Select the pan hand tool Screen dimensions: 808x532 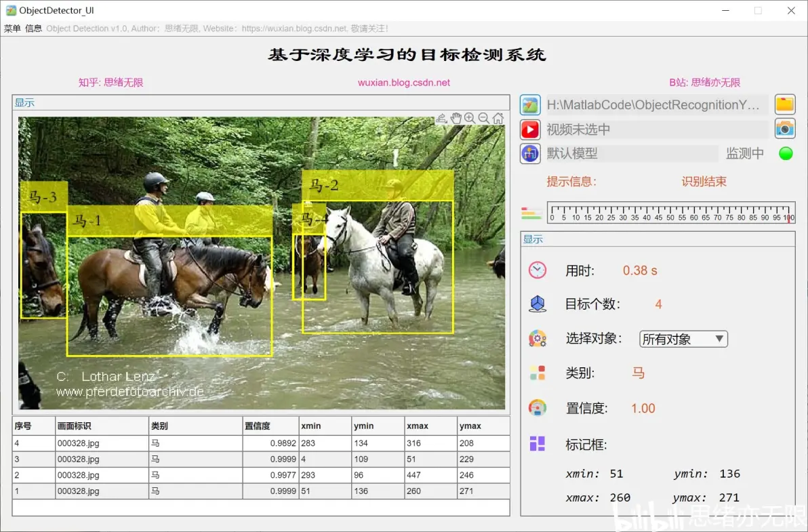click(456, 119)
